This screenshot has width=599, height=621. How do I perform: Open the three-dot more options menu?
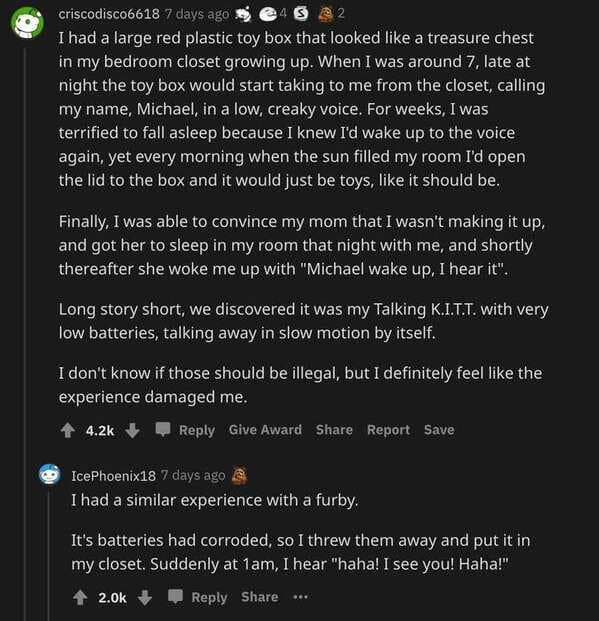point(301,597)
